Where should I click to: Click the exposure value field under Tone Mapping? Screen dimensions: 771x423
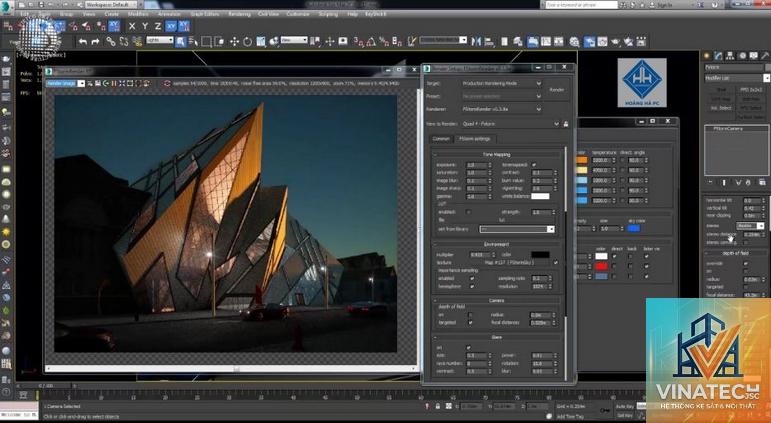pyautogui.click(x=476, y=165)
